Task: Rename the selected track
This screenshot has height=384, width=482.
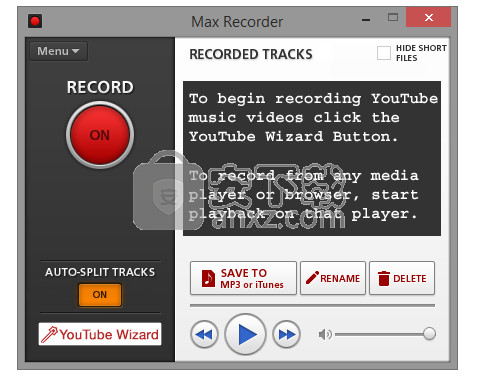Action: point(333,278)
